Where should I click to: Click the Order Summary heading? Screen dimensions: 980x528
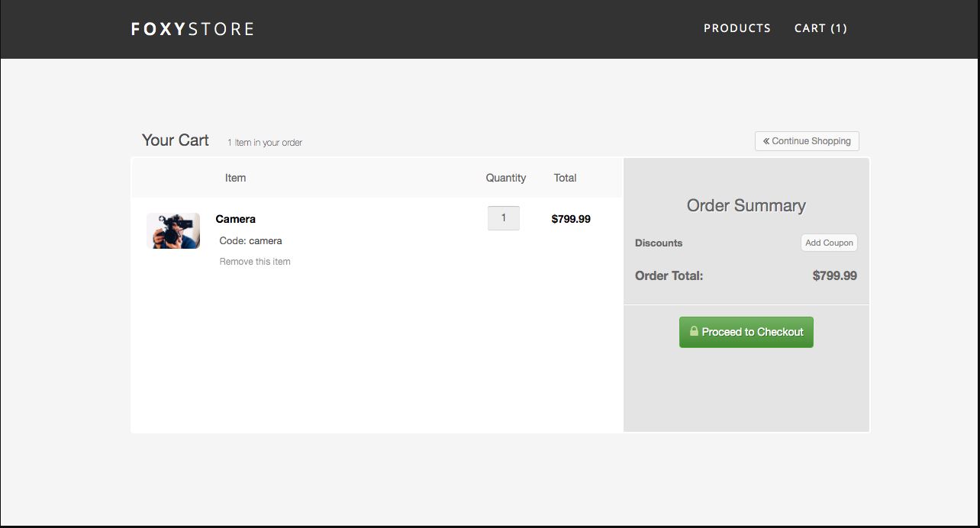(x=746, y=205)
